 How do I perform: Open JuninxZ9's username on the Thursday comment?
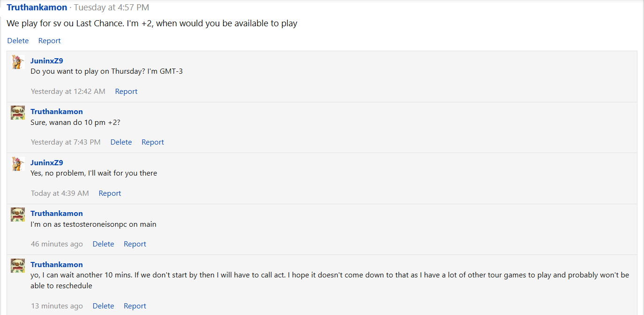pyautogui.click(x=47, y=61)
